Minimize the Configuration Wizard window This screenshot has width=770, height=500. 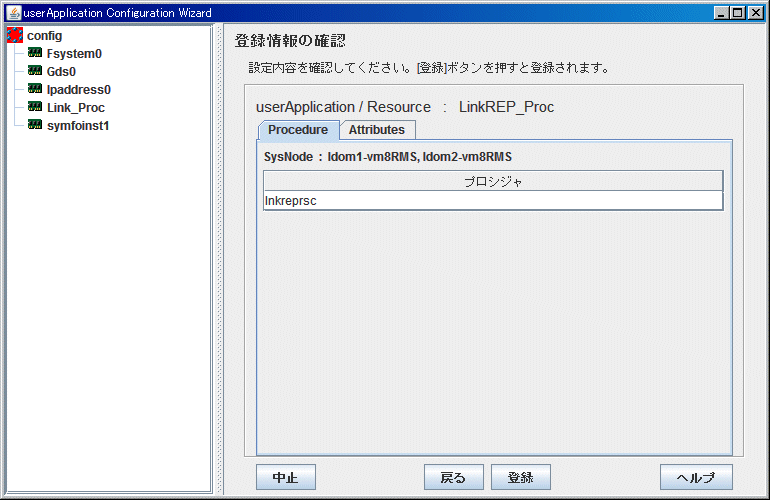coord(721,13)
